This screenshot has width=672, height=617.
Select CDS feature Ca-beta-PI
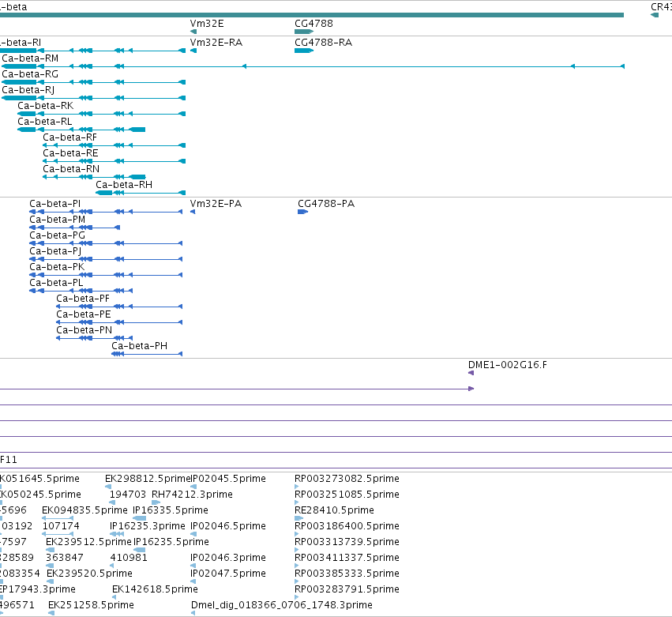[x=54, y=204]
